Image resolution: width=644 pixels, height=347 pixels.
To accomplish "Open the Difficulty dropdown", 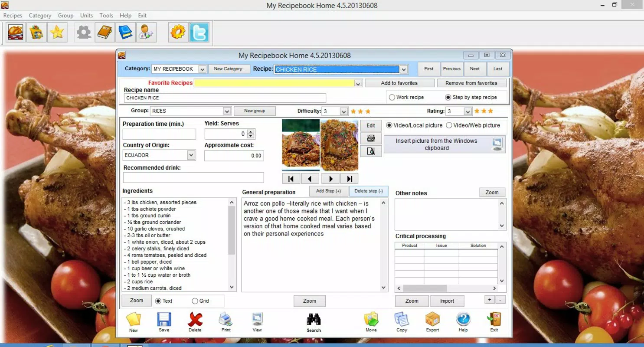I will [343, 111].
